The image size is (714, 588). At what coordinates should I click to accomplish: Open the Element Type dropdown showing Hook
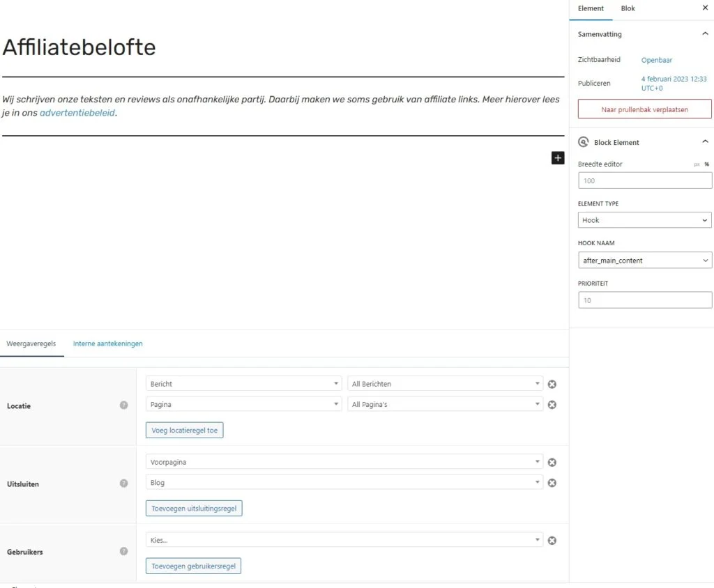click(x=644, y=220)
